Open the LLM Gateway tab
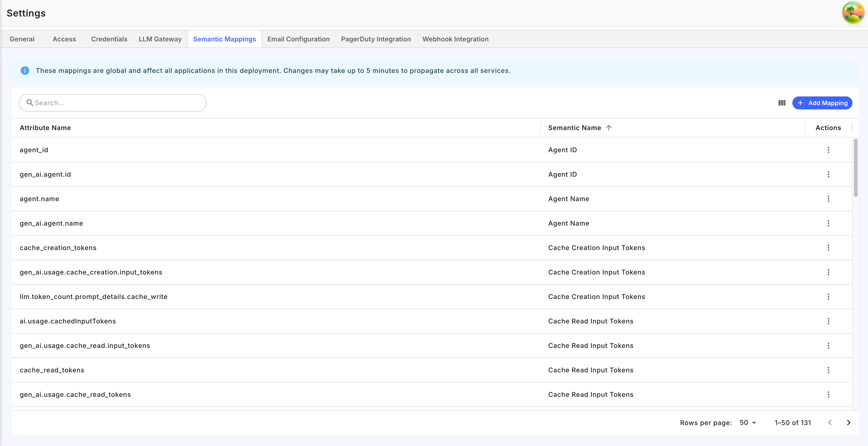The height and width of the screenshot is (446, 868). (160, 39)
